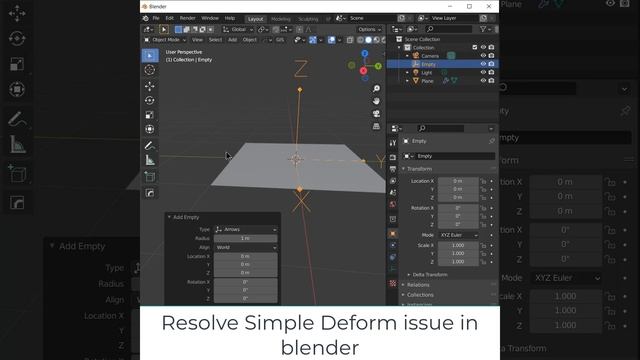Open the Output properties tab icon

[393, 169]
